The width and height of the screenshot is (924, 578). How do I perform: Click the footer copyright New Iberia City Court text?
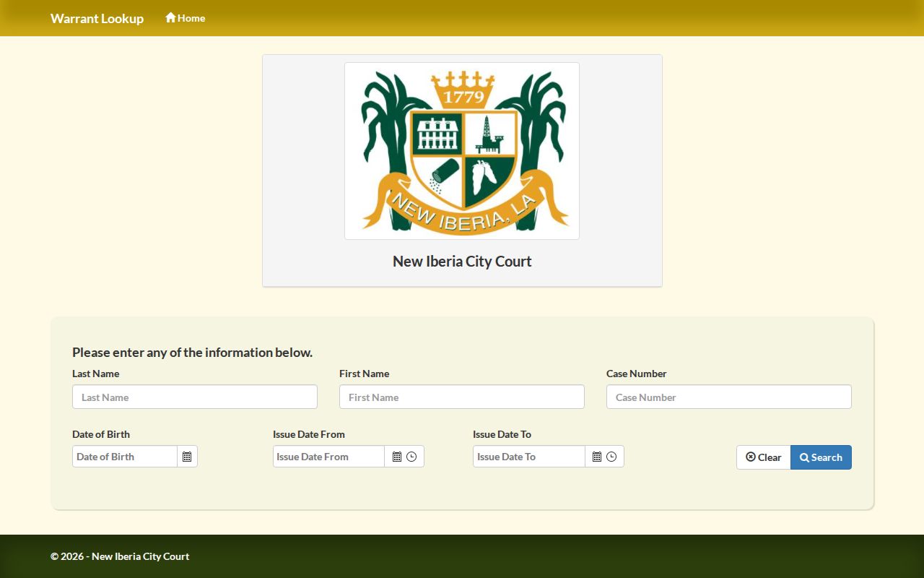(120, 556)
